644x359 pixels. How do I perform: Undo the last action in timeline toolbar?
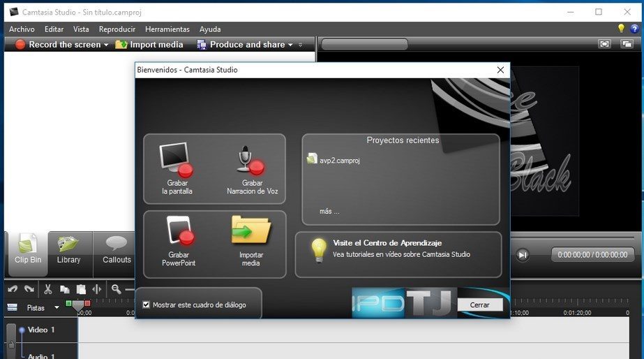13,289
